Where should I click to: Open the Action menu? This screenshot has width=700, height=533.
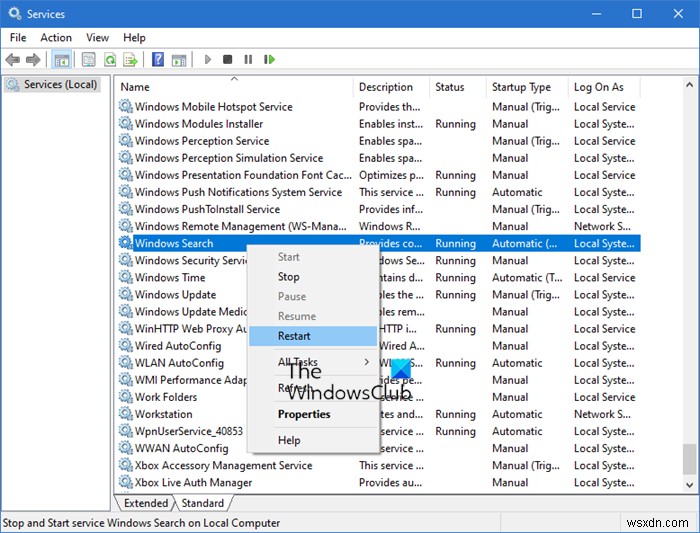[x=56, y=37]
